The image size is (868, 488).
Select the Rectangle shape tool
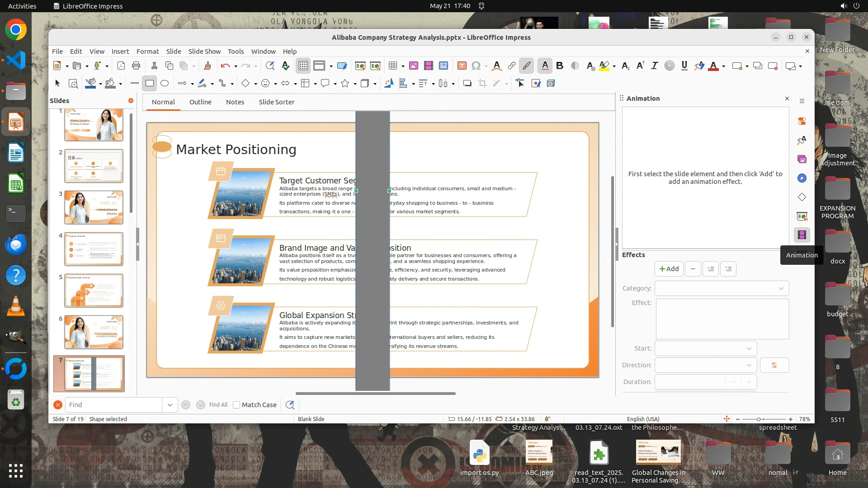coord(150,83)
